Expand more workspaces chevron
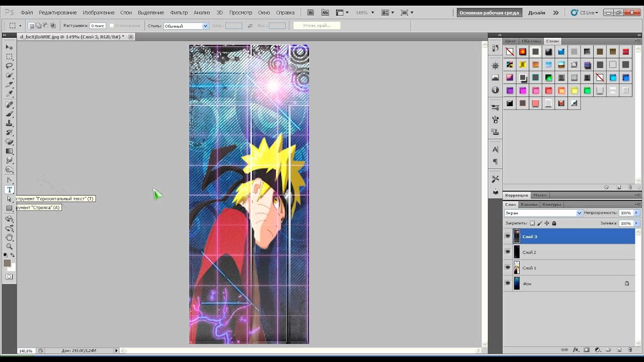This screenshot has height=362, width=644. [555, 13]
